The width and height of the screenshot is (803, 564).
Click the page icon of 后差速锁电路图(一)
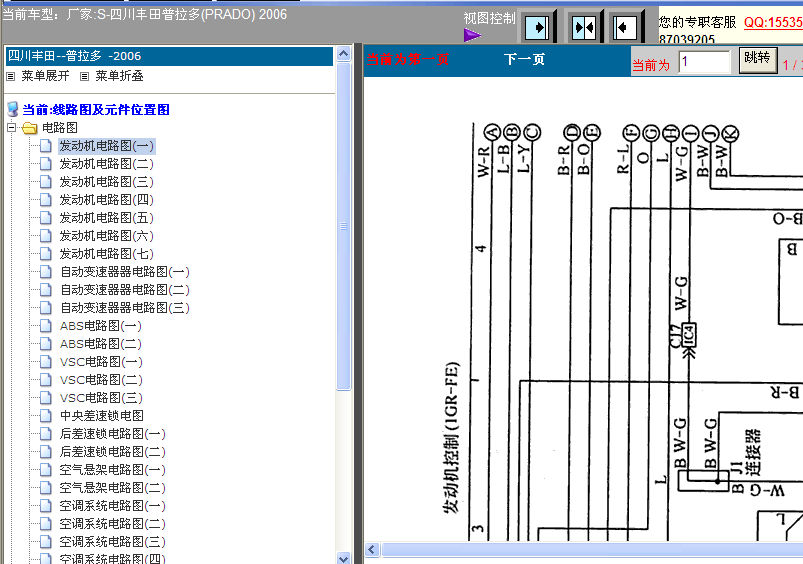click(x=46, y=434)
